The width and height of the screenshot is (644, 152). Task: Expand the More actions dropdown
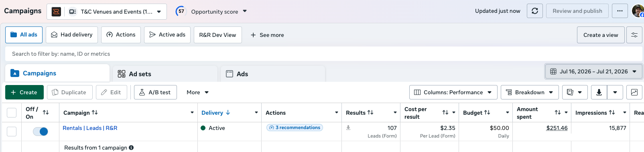198,92
